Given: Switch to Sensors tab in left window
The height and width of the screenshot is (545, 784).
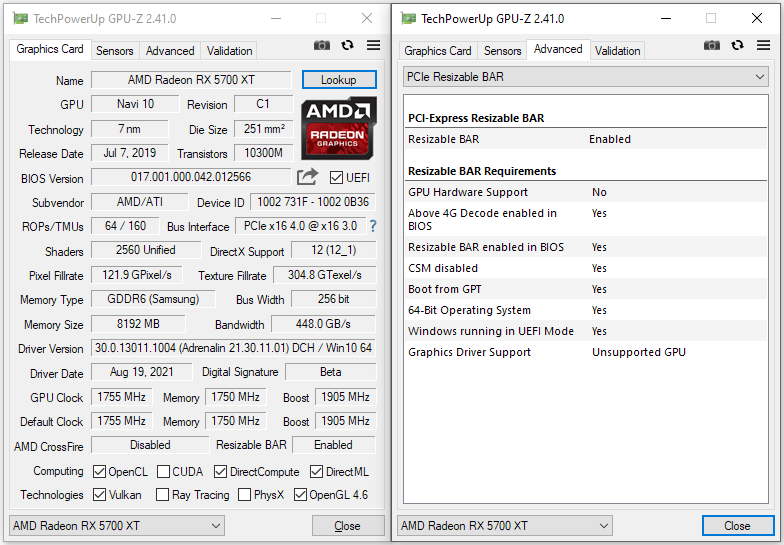Looking at the screenshot, I should (115, 50).
